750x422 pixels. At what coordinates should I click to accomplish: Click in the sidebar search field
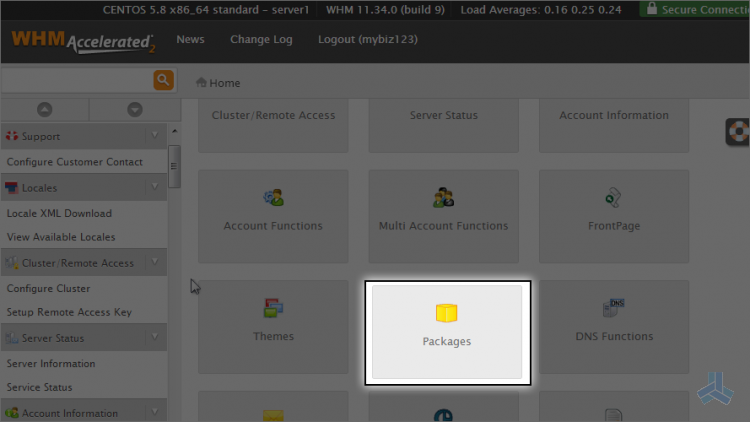click(x=77, y=80)
